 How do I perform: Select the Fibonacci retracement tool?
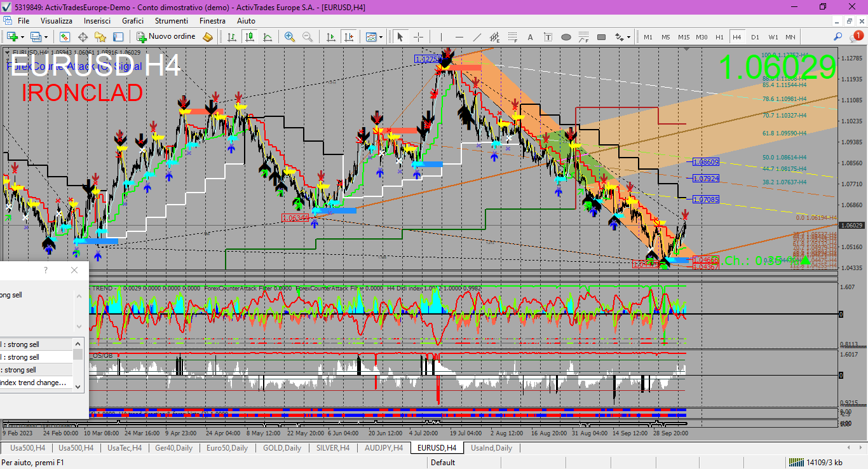pyautogui.click(x=512, y=37)
